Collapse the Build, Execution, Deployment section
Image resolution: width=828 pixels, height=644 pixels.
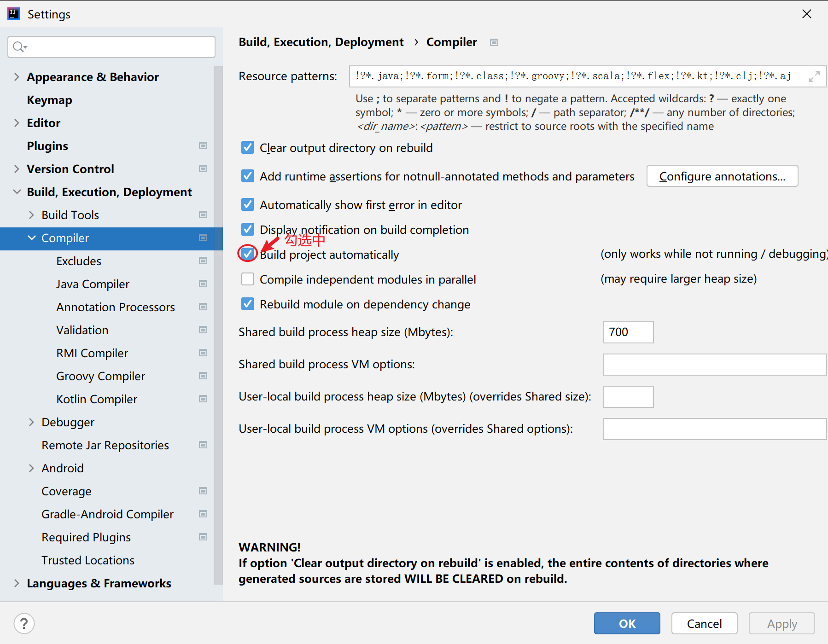pos(17,192)
